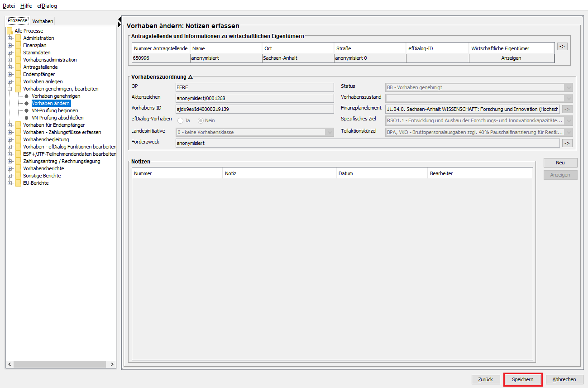This screenshot has height=388, width=588.
Task: Select ESF+/JTF-Teilnehmendendaten bearbeiten item
Action: point(69,154)
